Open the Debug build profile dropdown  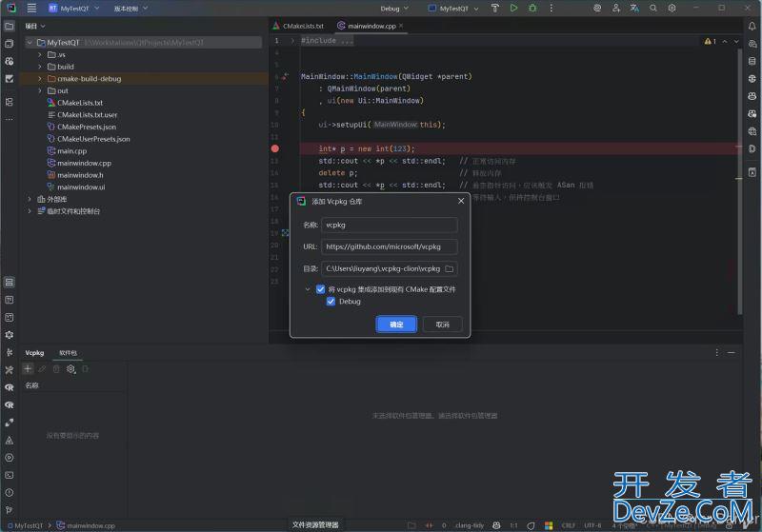click(x=394, y=9)
